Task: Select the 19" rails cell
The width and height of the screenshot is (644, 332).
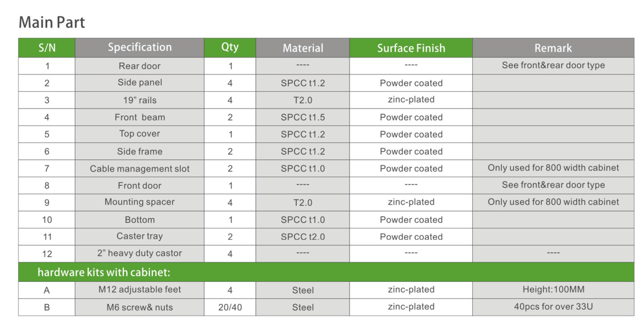Action: pyautogui.click(x=140, y=100)
